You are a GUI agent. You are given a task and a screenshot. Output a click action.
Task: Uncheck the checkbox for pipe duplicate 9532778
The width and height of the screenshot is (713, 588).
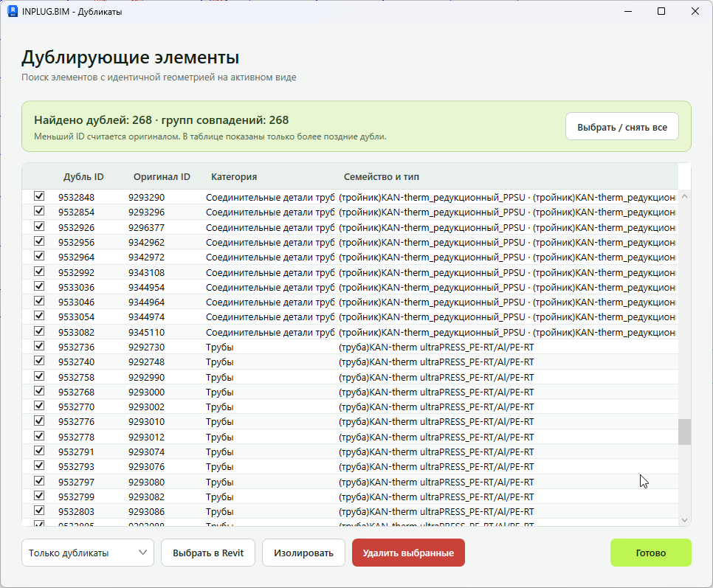[39, 436]
